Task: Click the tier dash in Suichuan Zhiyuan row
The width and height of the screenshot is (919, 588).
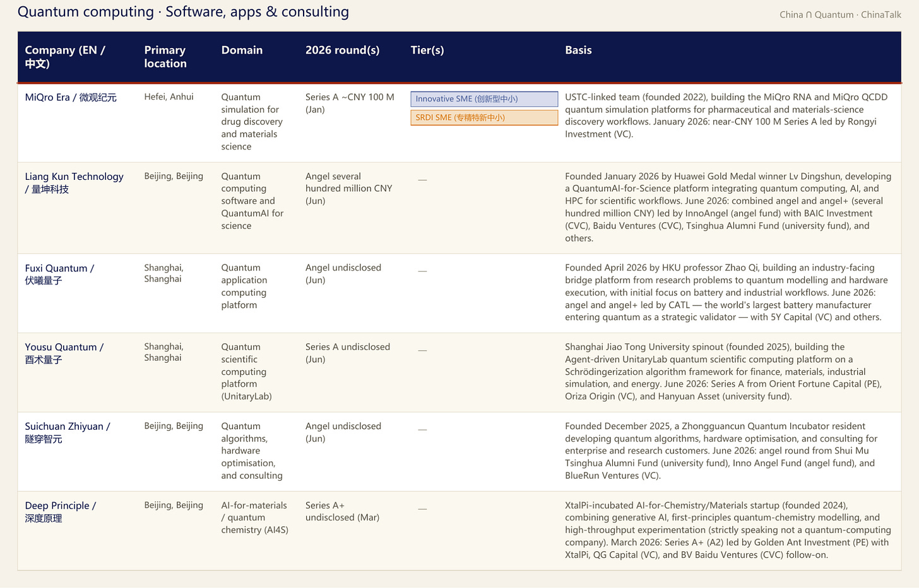Action: [x=422, y=429]
